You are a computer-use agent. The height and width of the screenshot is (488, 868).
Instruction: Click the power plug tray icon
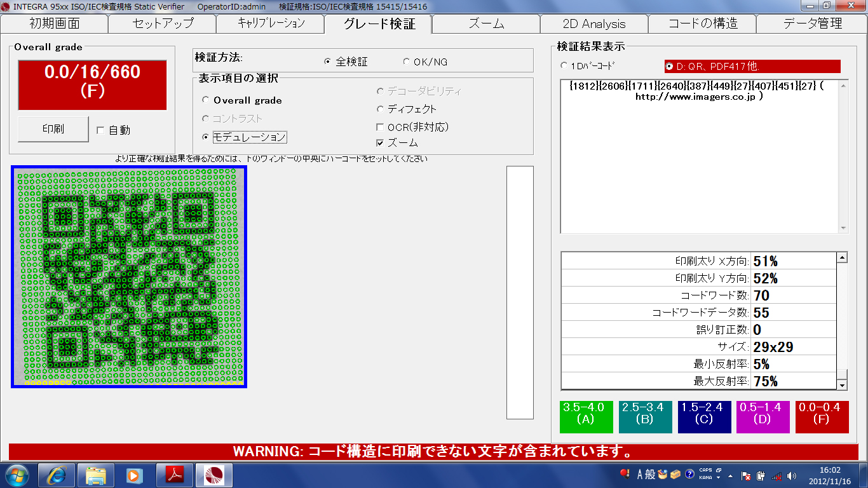coord(761,475)
